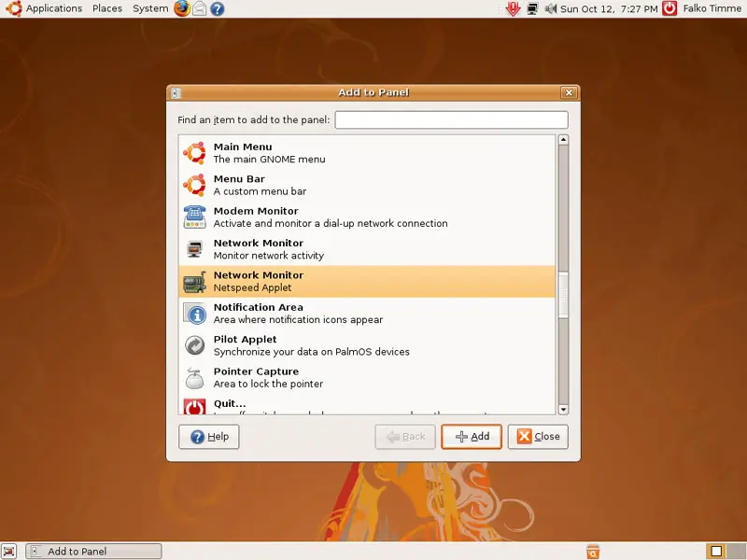Click the scrollbar down arrow
747x560 pixels.
(x=563, y=410)
